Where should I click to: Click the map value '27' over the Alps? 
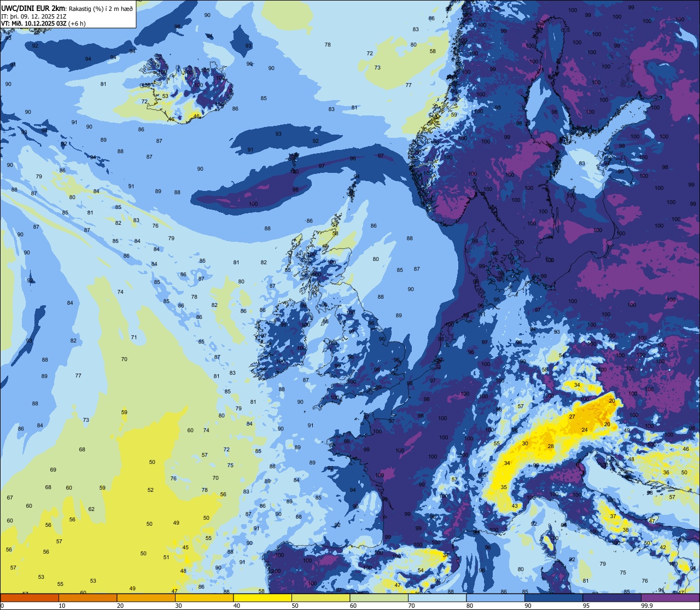(x=572, y=417)
